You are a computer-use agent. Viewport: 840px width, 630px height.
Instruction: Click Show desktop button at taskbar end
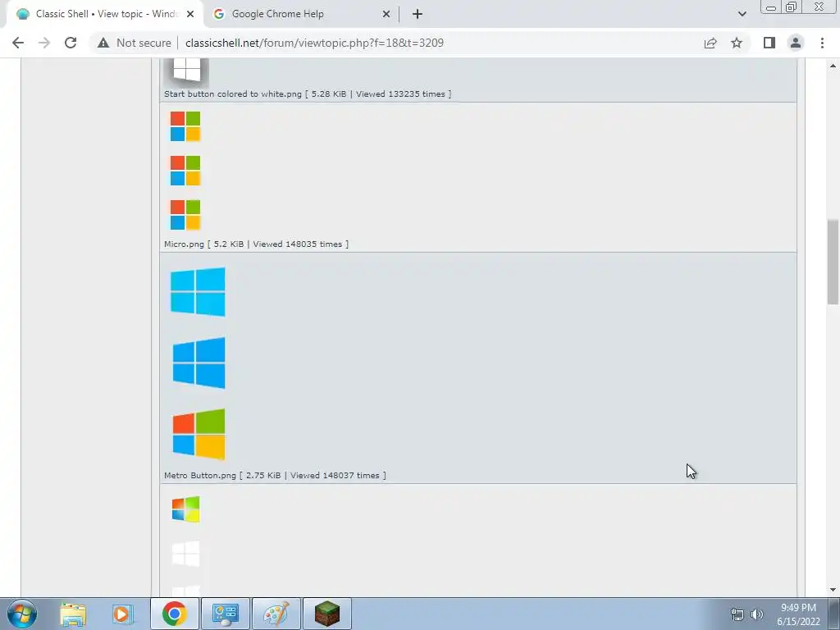(834, 614)
